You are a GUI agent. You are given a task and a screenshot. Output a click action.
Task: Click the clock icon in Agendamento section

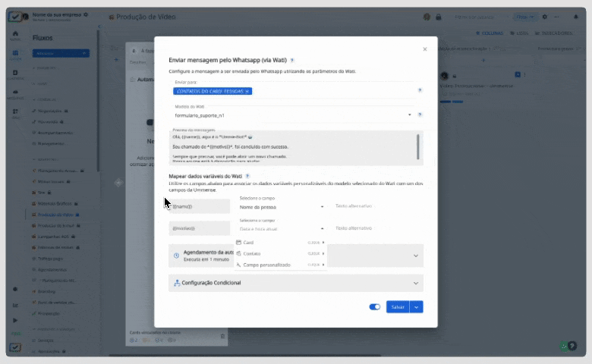[x=176, y=256]
